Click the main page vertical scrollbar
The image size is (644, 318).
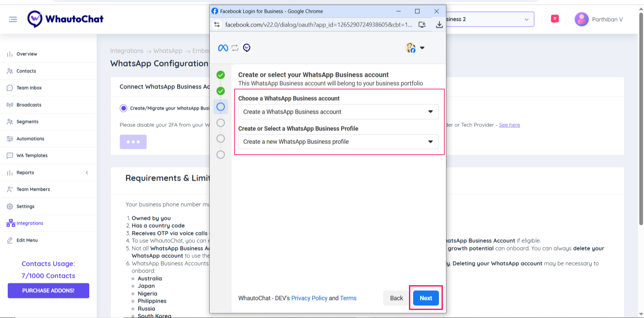point(641,119)
